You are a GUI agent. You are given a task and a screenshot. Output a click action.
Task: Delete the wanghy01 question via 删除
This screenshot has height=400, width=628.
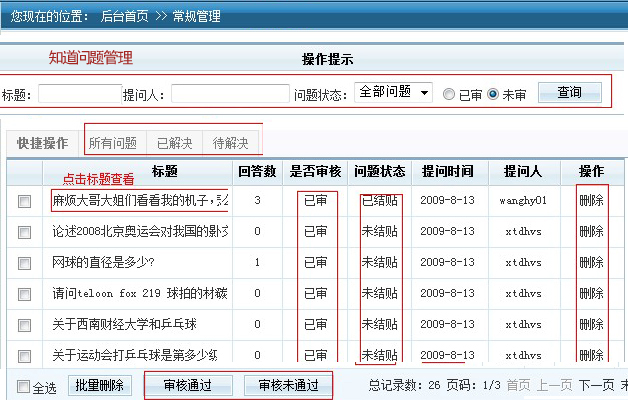point(592,200)
